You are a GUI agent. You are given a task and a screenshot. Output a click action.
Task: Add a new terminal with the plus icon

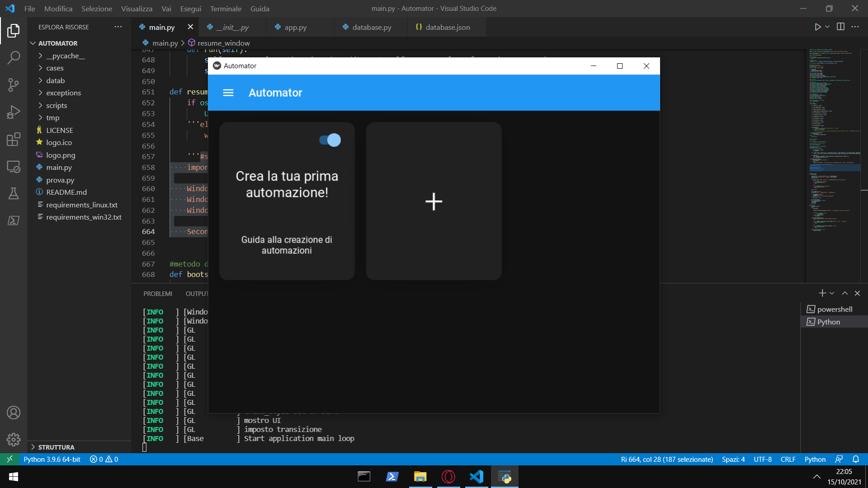pyautogui.click(x=822, y=293)
